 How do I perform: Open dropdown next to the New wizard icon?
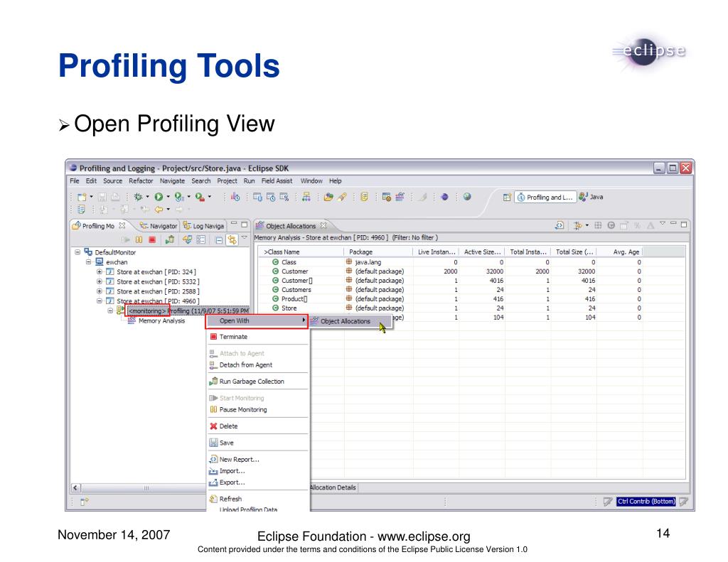91,197
